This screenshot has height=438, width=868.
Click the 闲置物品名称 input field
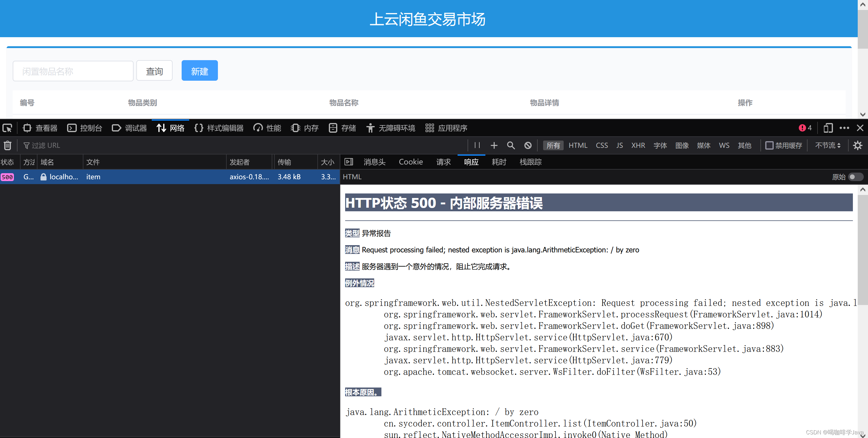click(x=73, y=71)
